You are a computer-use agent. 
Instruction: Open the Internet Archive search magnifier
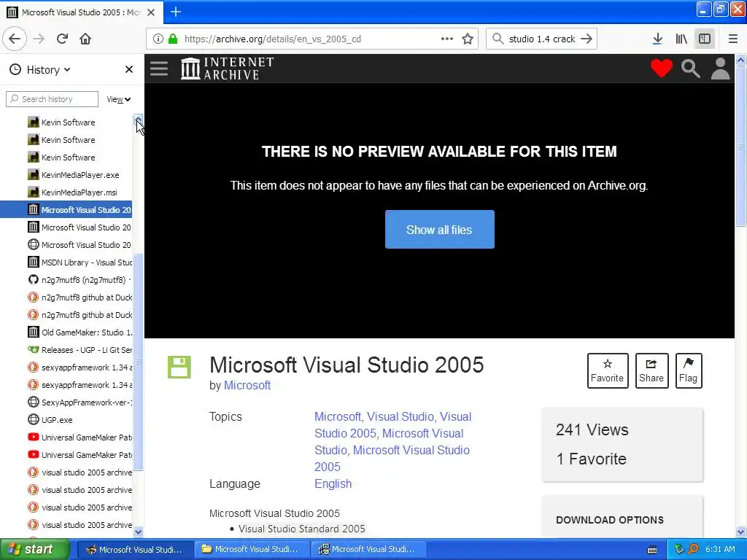point(690,69)
